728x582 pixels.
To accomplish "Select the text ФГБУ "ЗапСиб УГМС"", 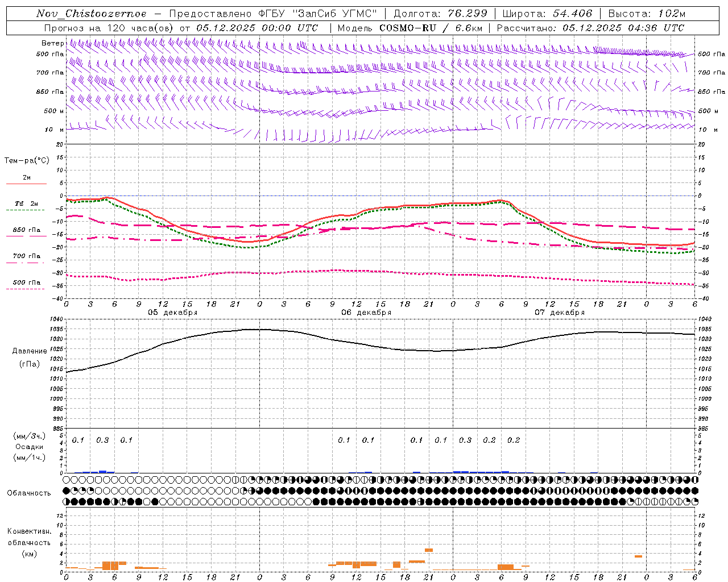I will point(318,14).
